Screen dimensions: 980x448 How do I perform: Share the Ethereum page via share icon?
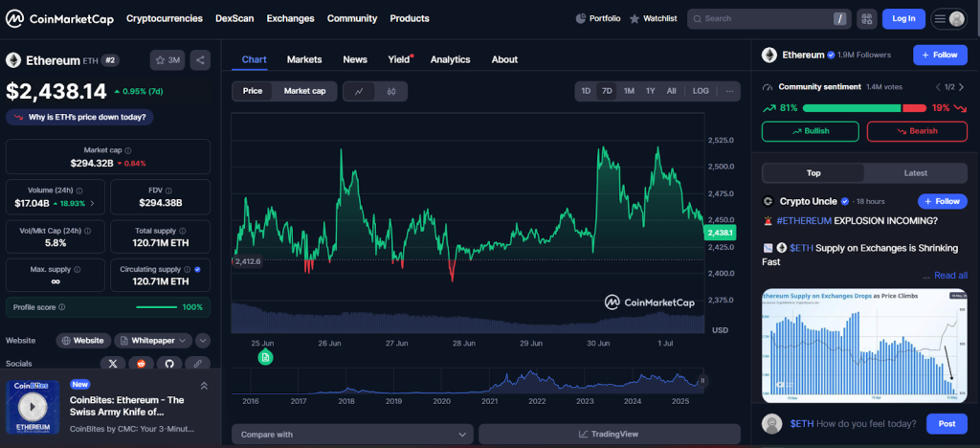pyautogui.click(x=200, y=60)
